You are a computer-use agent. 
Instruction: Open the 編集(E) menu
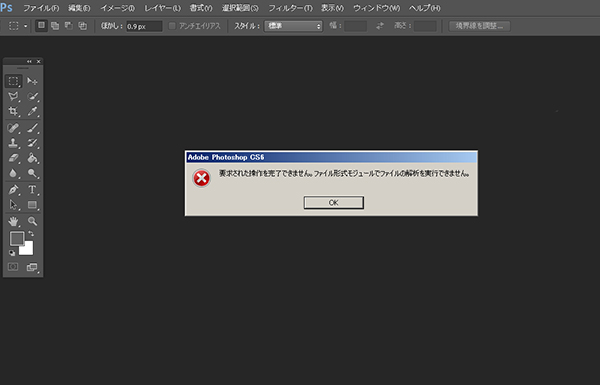(79, 8)
